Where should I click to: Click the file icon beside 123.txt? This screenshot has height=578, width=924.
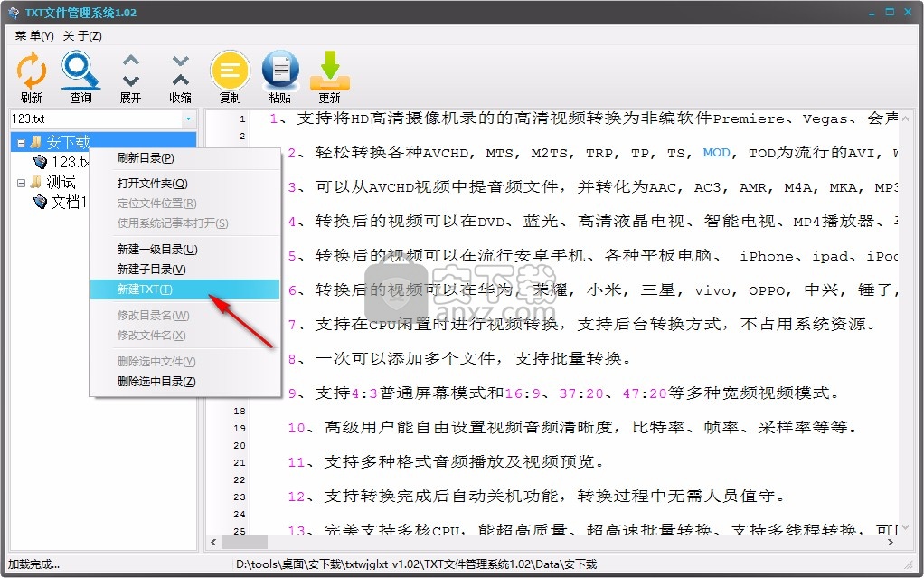tap(41, 162)
